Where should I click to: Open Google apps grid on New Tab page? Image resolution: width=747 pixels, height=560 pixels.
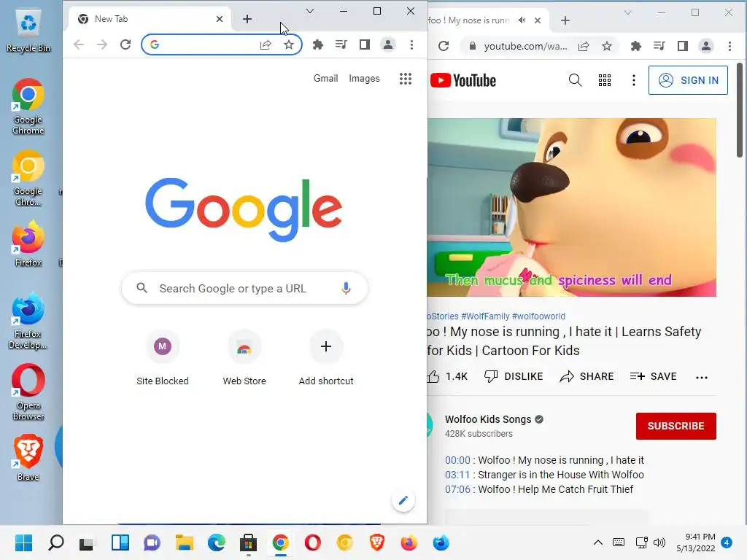[x=406, y=79]
